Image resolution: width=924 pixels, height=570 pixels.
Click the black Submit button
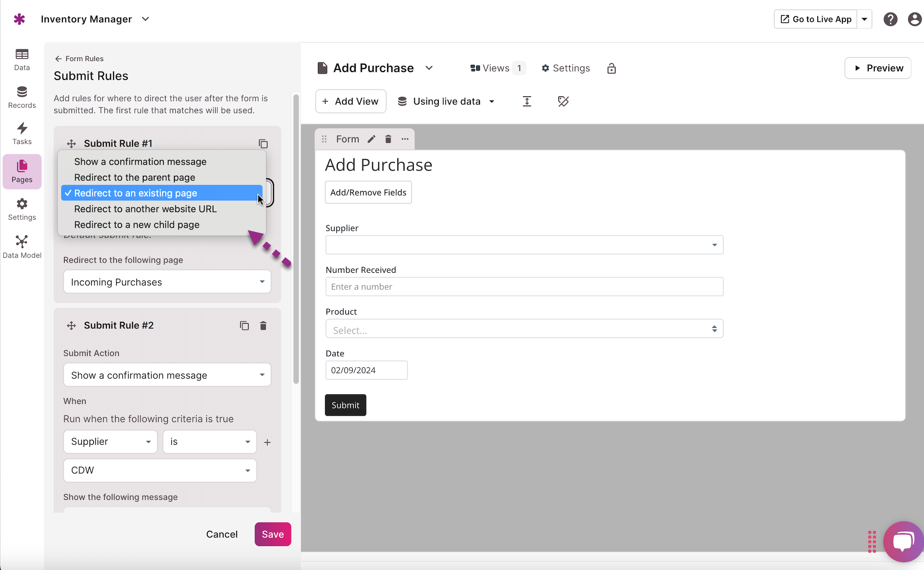pyautogui.click(x=345, y=405)
